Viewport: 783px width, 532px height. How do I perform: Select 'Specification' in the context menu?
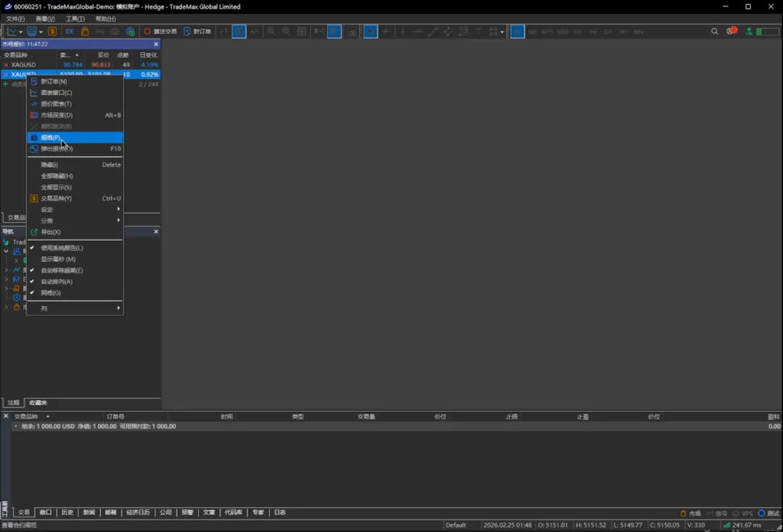[x=51, y=138]
